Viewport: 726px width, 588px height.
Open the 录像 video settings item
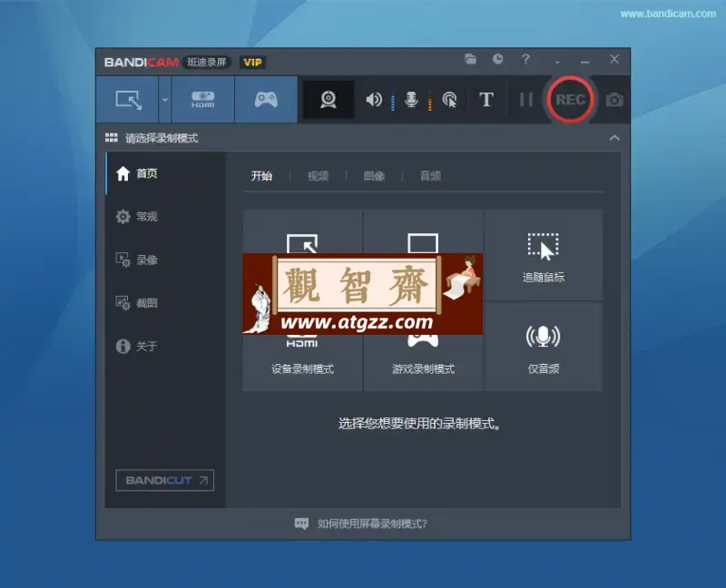[x=166, y=260]
